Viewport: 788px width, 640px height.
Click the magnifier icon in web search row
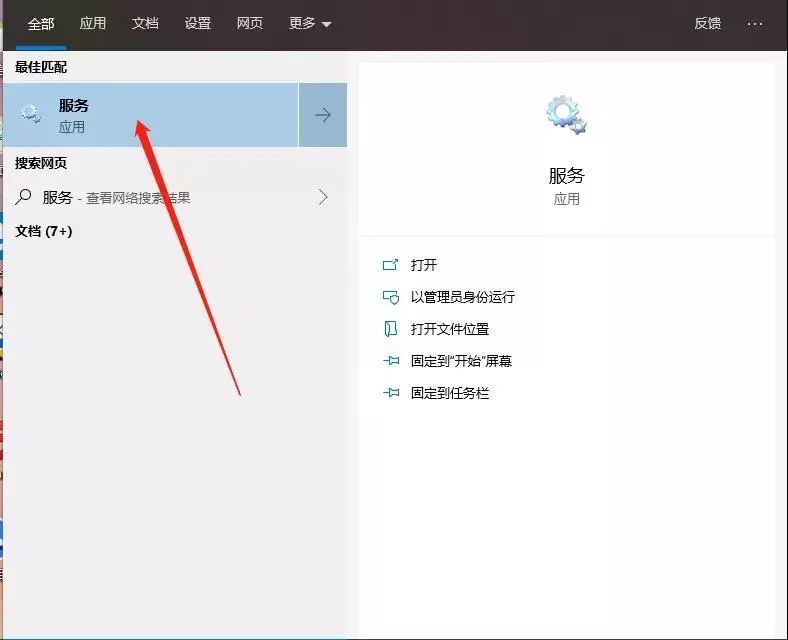[x=23, y=197]
